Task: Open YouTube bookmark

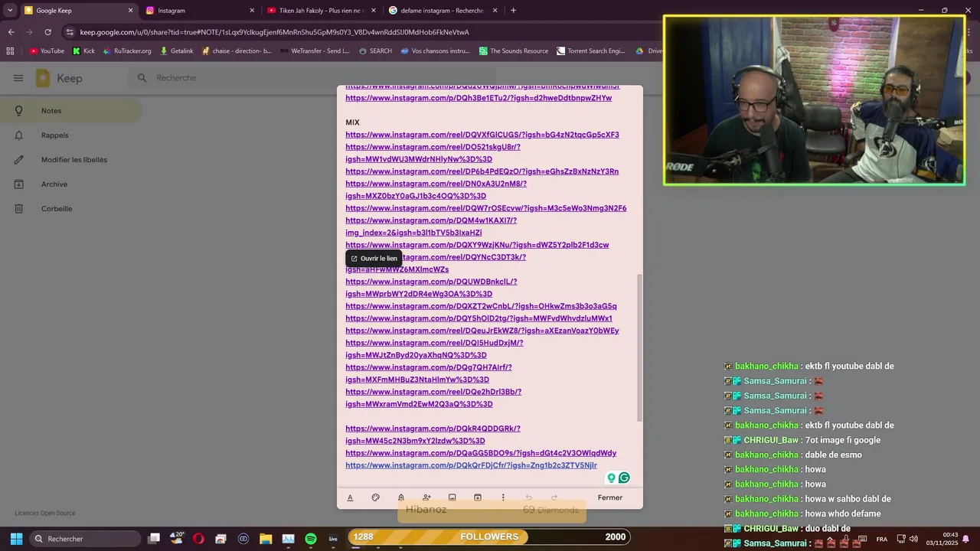Action: (47, 51)
